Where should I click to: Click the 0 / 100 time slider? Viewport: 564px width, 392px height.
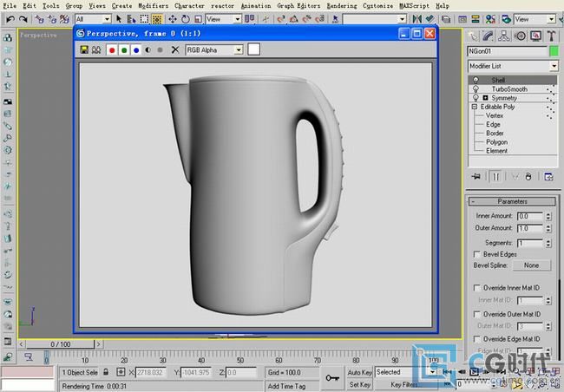[60, 344]
